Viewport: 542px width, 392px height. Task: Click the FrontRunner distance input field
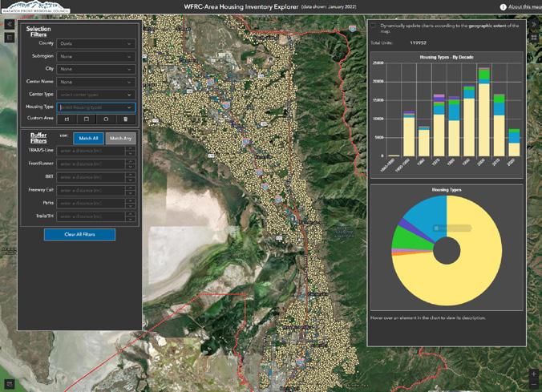coord(91,164)
